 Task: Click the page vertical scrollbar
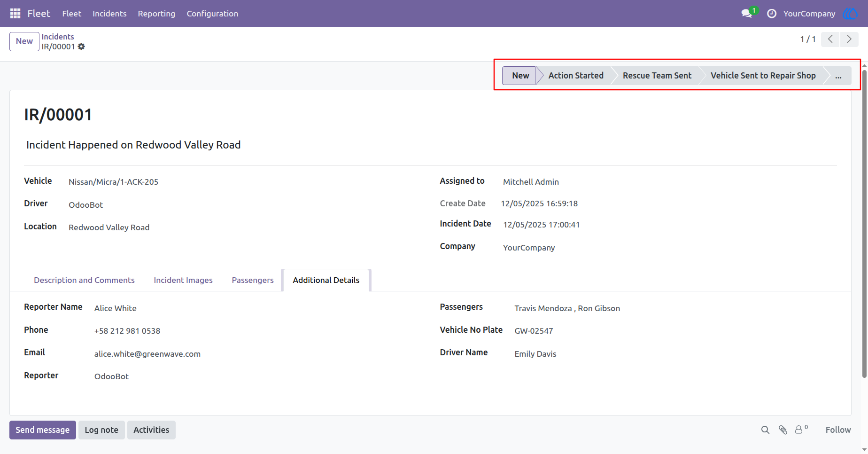pos(864,223)
